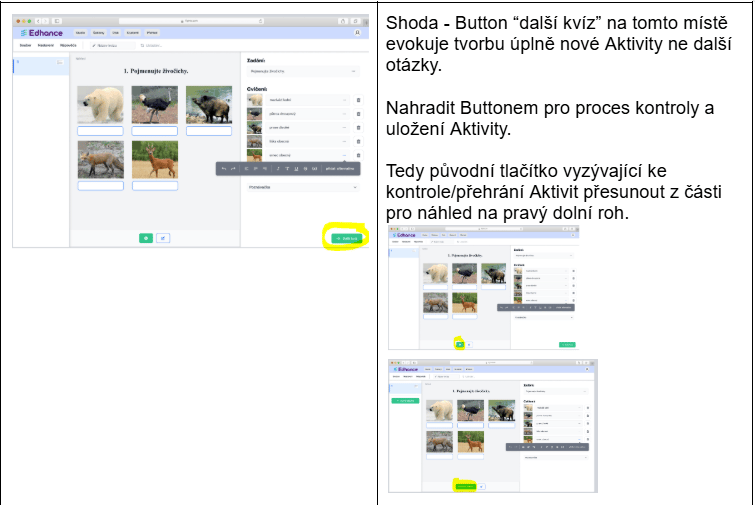
Task: Open the first top navigation menu item
Action: pyautogui.click(x=80, y=33)
